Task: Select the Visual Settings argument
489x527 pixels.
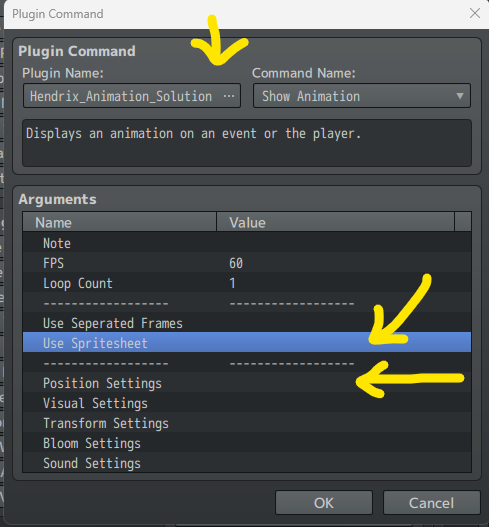Action: (x=247, y=403)
